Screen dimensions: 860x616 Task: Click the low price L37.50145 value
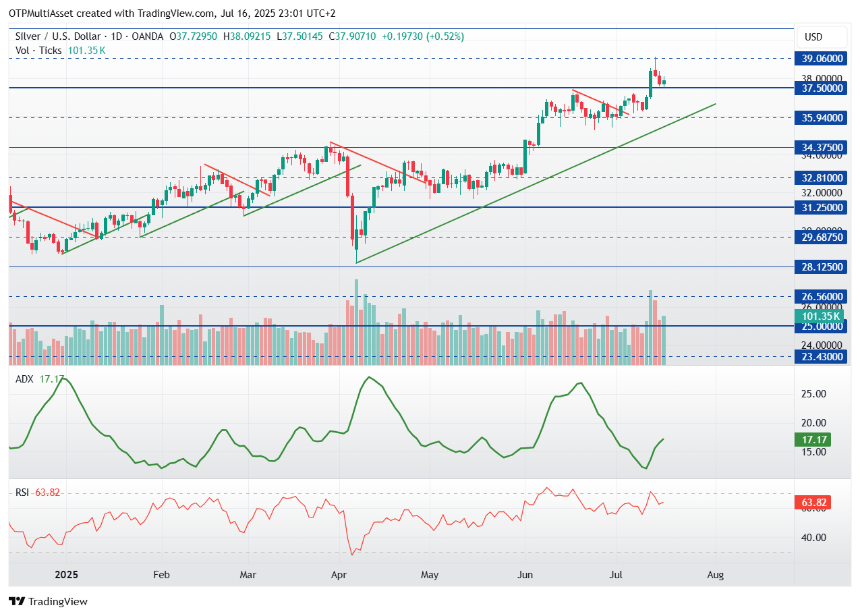(300, 36)
